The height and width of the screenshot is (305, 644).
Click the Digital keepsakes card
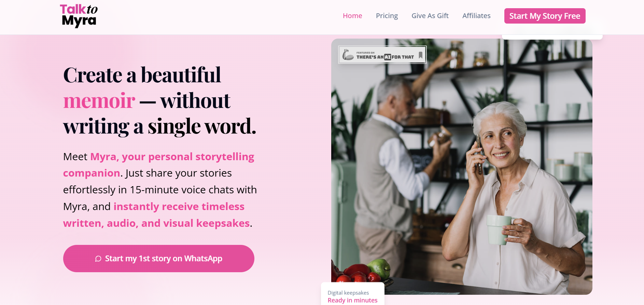pos(353,294)
